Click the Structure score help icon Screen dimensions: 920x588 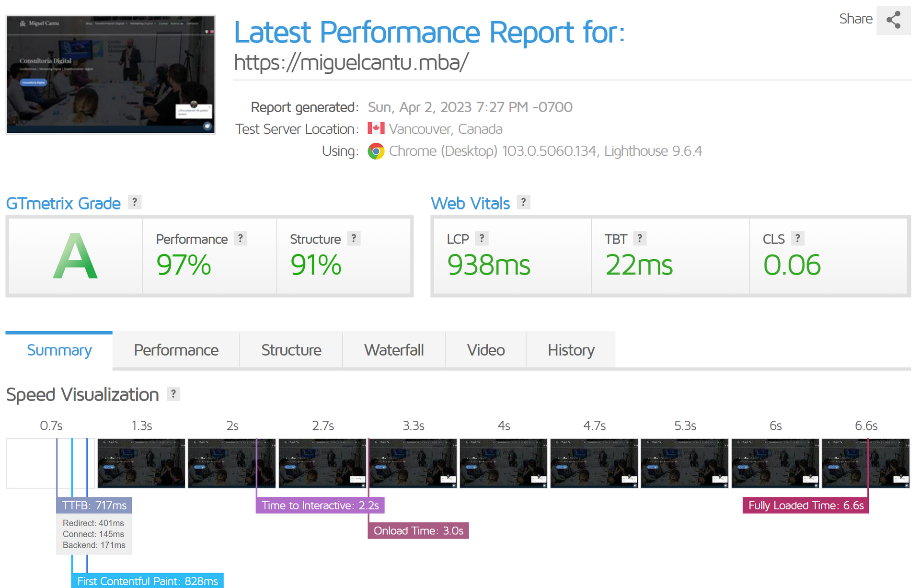click(x=354, y=238)
